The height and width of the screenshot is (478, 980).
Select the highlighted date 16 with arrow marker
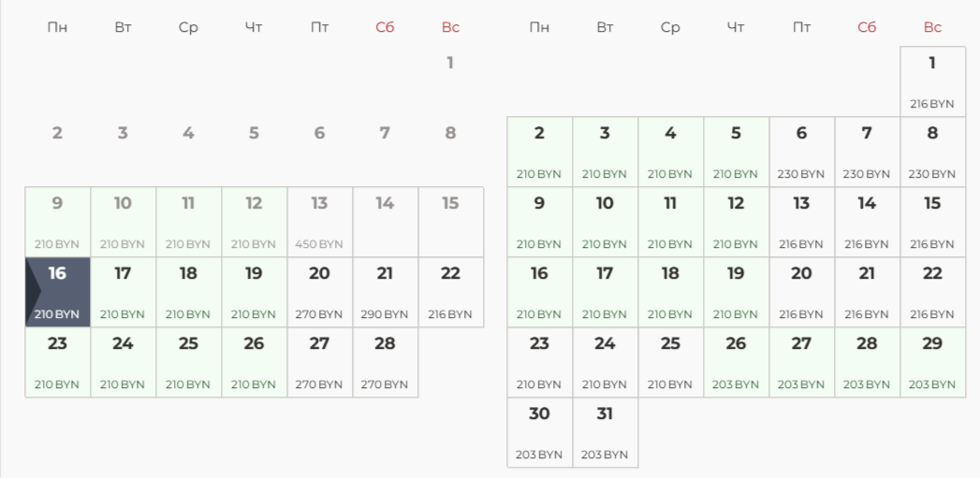tap(58, 292)
